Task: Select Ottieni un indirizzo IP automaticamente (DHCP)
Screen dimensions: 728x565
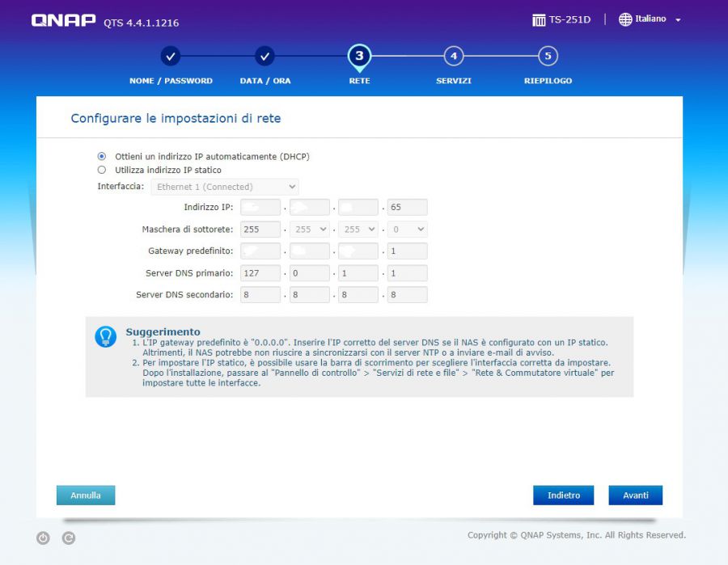Action: coord(102,156)
